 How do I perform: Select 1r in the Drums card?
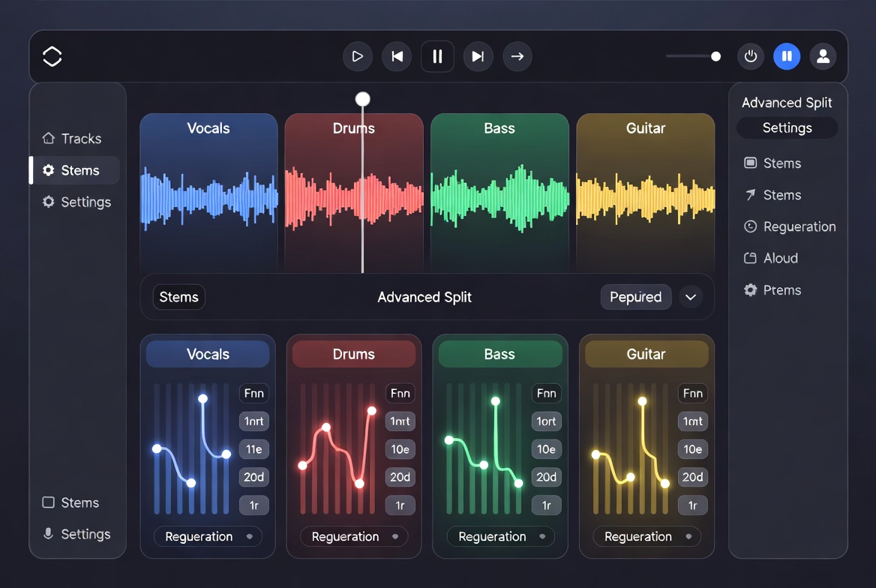coord(400,505)
